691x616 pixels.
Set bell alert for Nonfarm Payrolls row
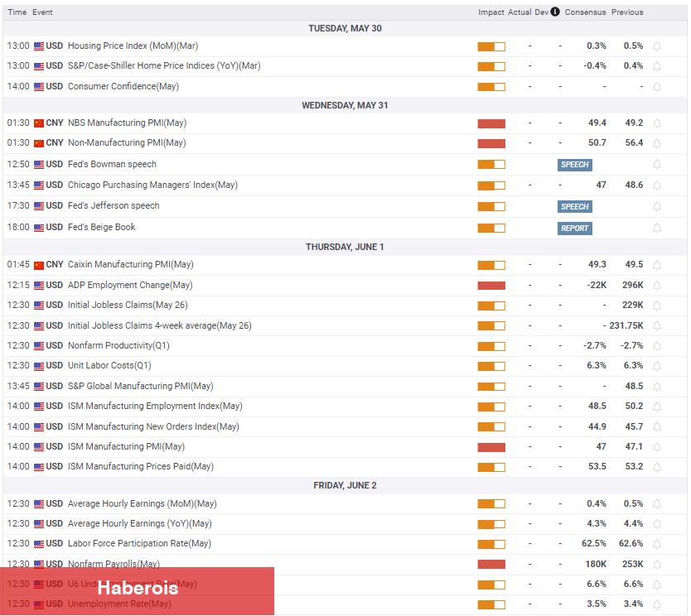tap(657, 565)
